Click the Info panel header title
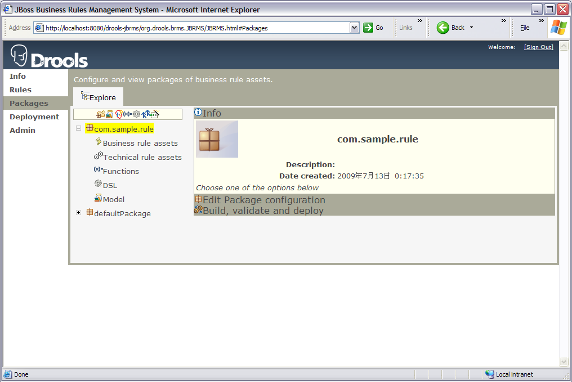572x382 pixels. tap(212, 113)
